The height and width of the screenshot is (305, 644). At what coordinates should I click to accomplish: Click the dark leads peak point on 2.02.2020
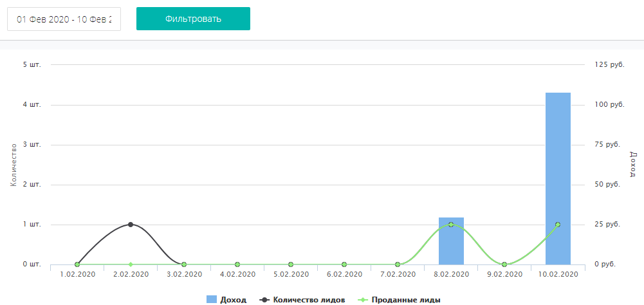tap(131, 225)
